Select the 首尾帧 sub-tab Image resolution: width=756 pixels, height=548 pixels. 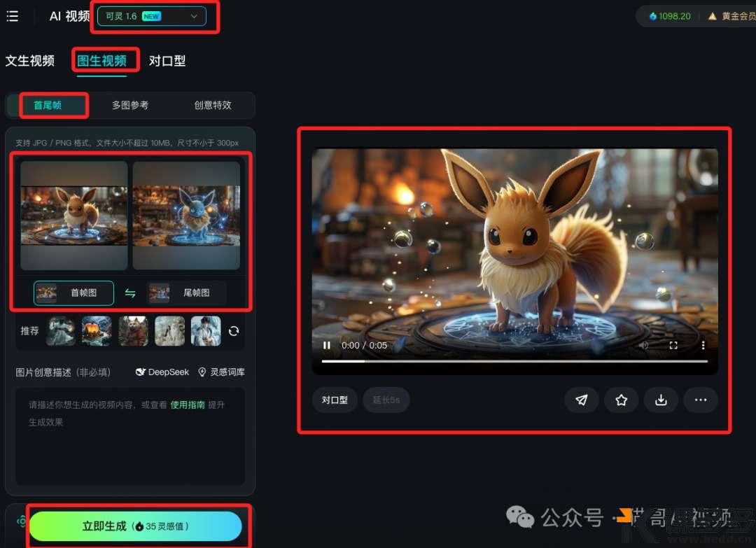(48, 105)
